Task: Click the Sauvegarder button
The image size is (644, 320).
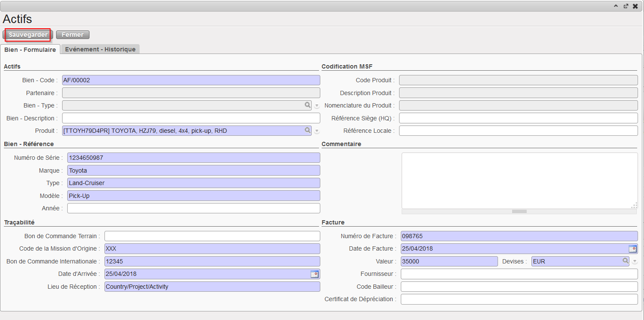Action: pyautogui.click(x=28, y=35)
